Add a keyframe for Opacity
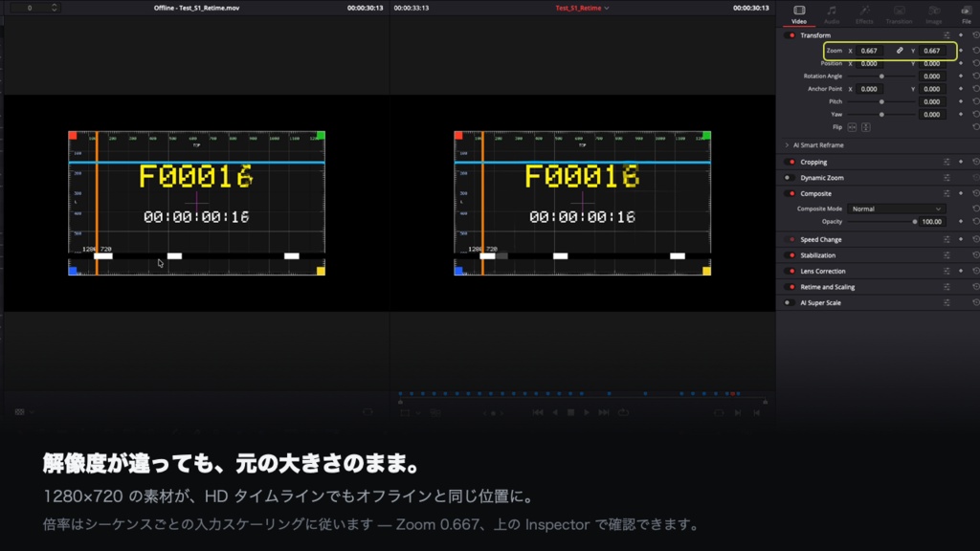The image size is (980, 551). click(961, 222)
